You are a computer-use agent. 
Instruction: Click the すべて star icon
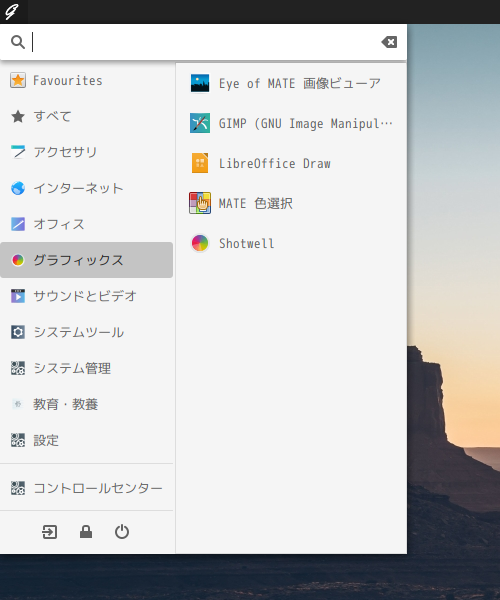18,116
